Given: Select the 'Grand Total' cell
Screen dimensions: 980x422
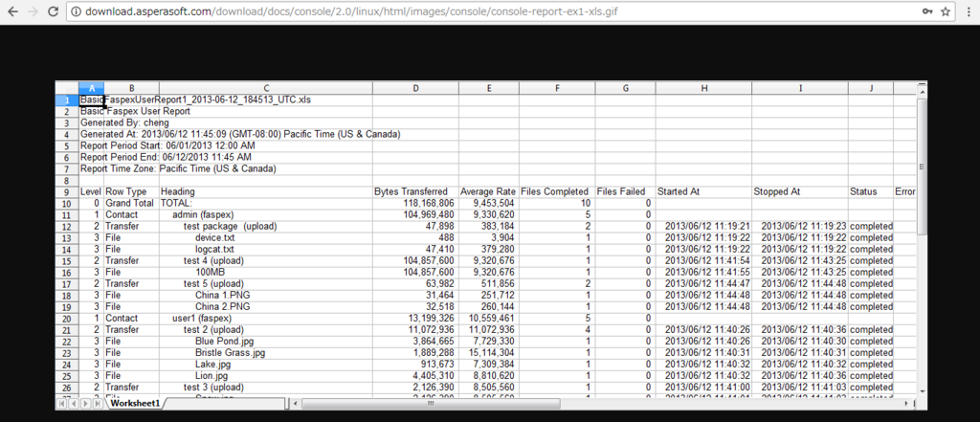Looking at the screenshot, I should pyautogui.click(x=132, y=203).
